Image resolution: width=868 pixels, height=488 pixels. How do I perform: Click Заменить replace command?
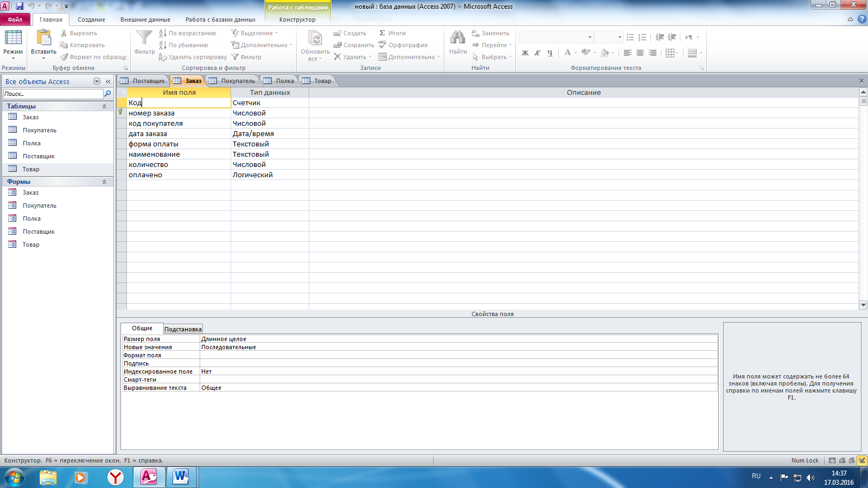coord(491,33)
